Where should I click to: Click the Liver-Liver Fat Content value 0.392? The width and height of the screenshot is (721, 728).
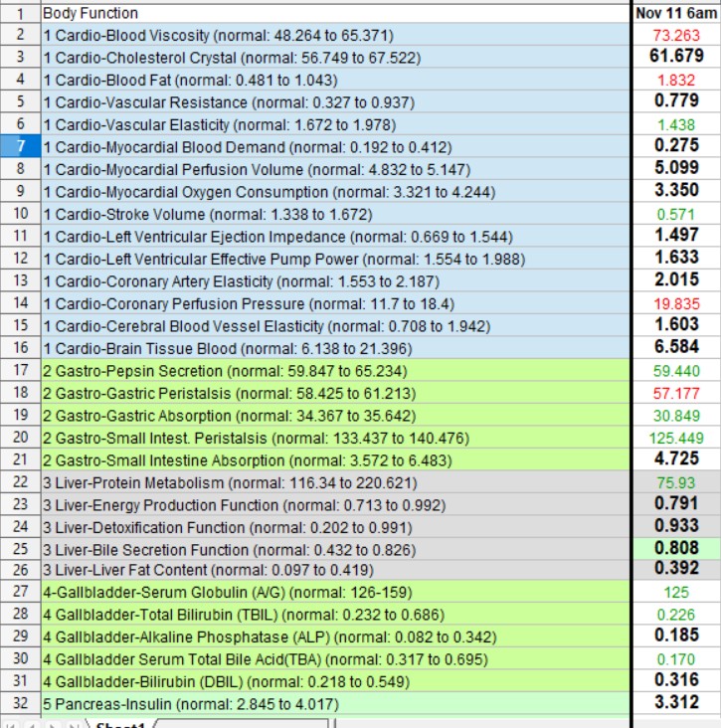(676, 569)
